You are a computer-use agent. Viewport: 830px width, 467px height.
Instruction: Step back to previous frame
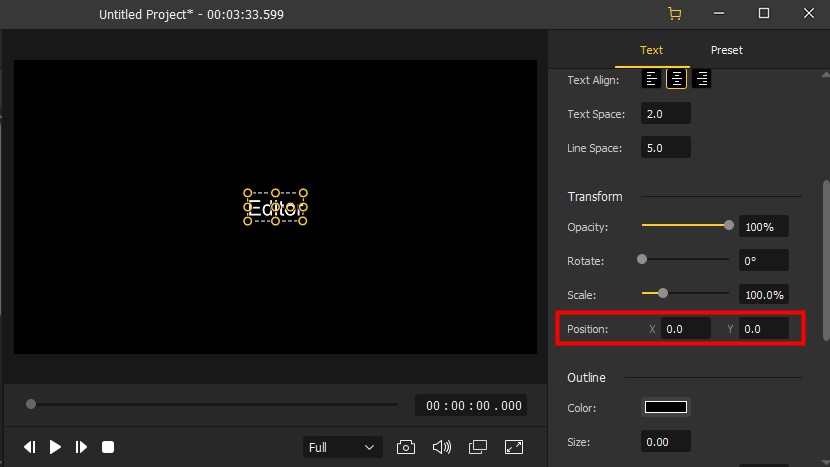tap(30, 447)
